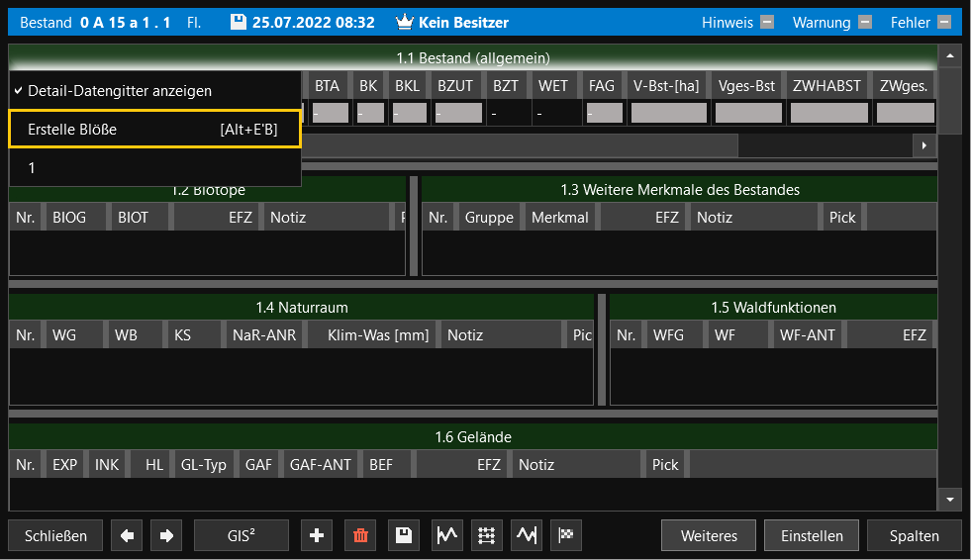Image resolution: width=971 pixels, height=560 pixels.
Task: Click the red trash delete icon
Action: pyautogui.click(x=360, y=535)
